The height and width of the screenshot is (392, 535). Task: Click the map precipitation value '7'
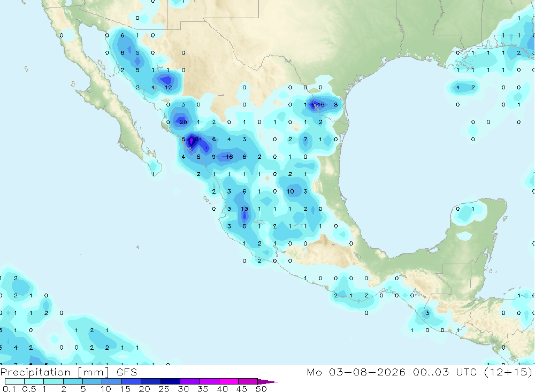click(305, 139)
